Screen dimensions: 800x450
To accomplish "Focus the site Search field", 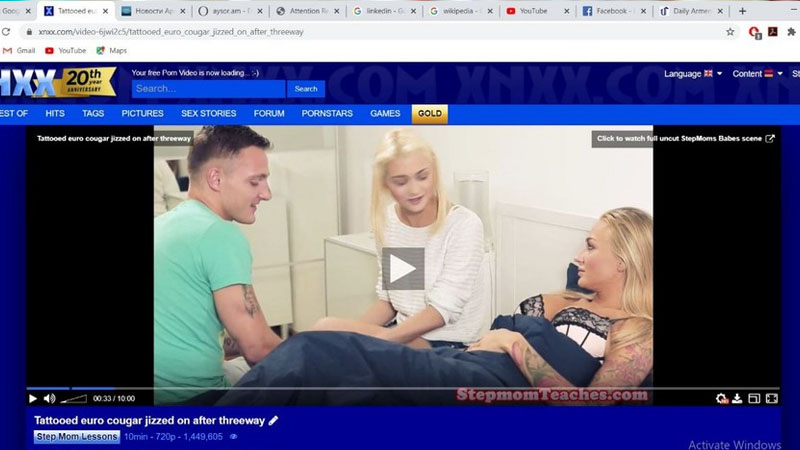I will [208, 89].
